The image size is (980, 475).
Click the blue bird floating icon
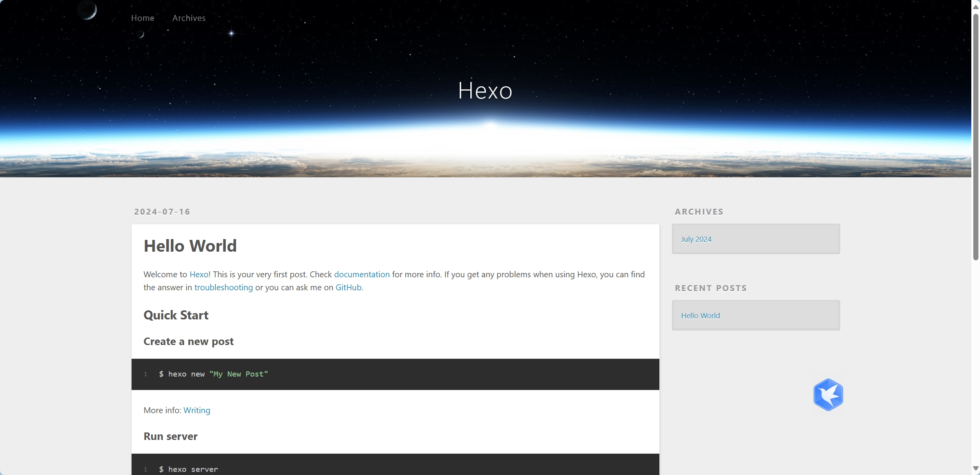coord(828,395)
